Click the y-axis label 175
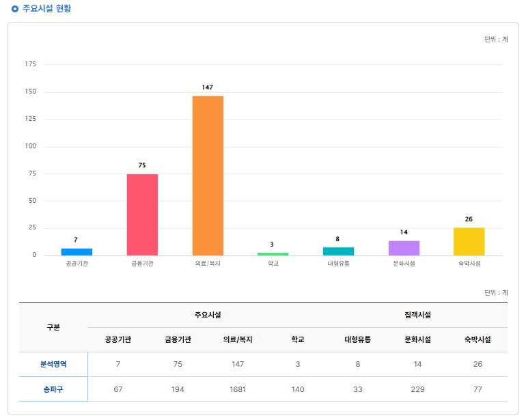Screen dimensions: 526x420 [30, 64]
